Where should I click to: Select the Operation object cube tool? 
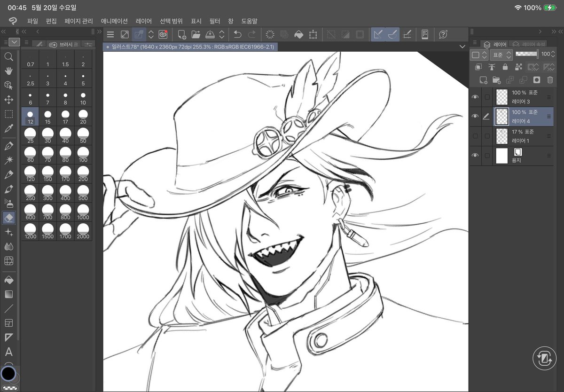[8, 85]
